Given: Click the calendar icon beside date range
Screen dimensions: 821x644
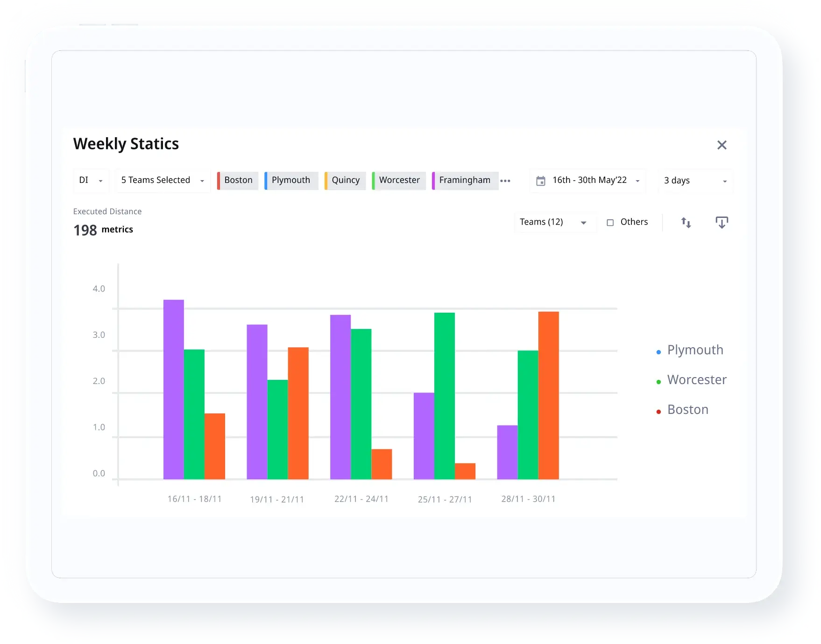Looking at the screenshot, I should pyautogui.click(x=540, y=181).
